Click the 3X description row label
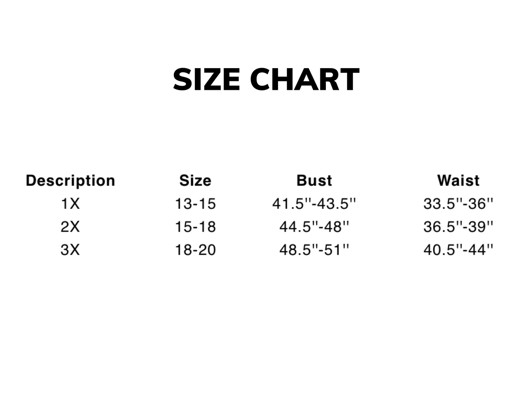This screenshot has width=532, height=399. pyautogui.click(x=70, y=250)
